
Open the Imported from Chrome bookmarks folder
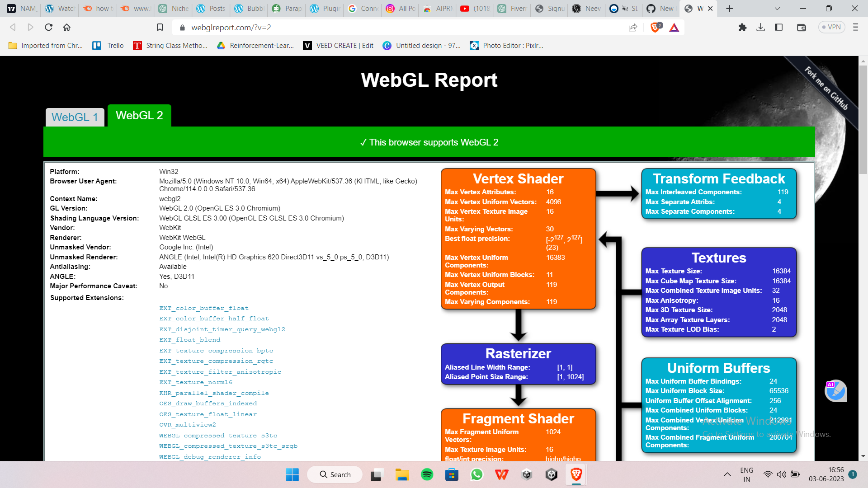[x=45, y=45]
